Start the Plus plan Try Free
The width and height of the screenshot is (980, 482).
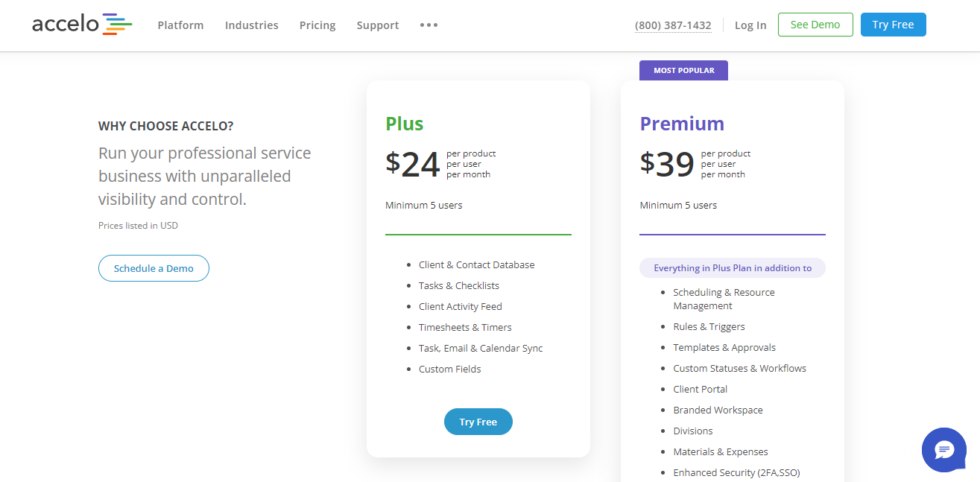[478, 422]
